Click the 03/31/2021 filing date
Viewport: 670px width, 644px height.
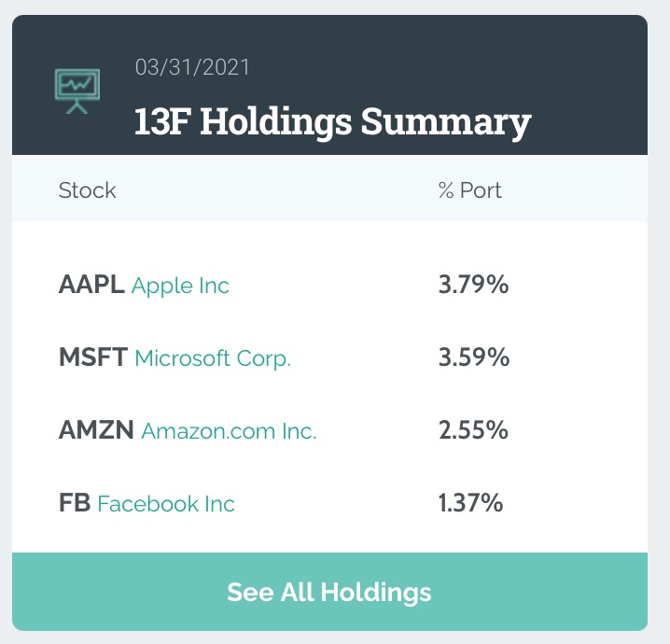[x=192, y=67]
